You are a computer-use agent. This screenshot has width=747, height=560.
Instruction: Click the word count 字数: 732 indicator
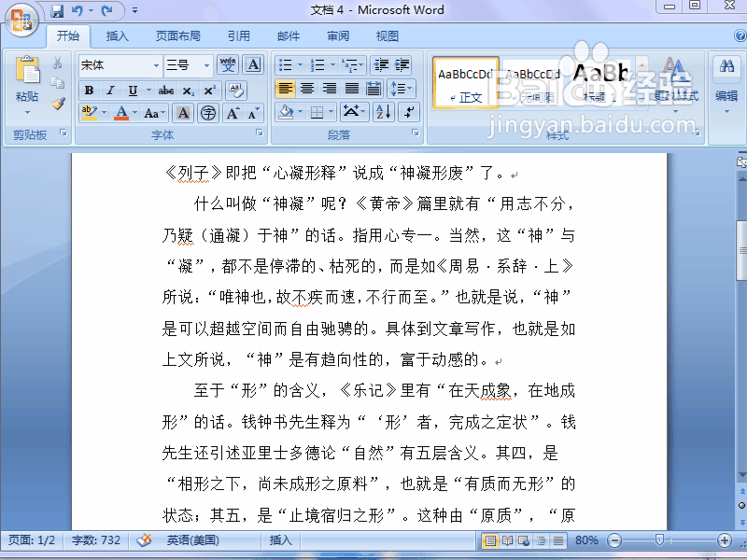pyautogui.click(x=89, y=539)
